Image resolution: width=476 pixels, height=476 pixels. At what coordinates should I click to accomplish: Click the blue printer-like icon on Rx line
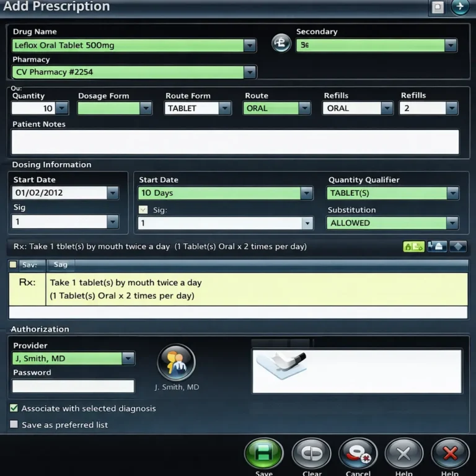437,246
